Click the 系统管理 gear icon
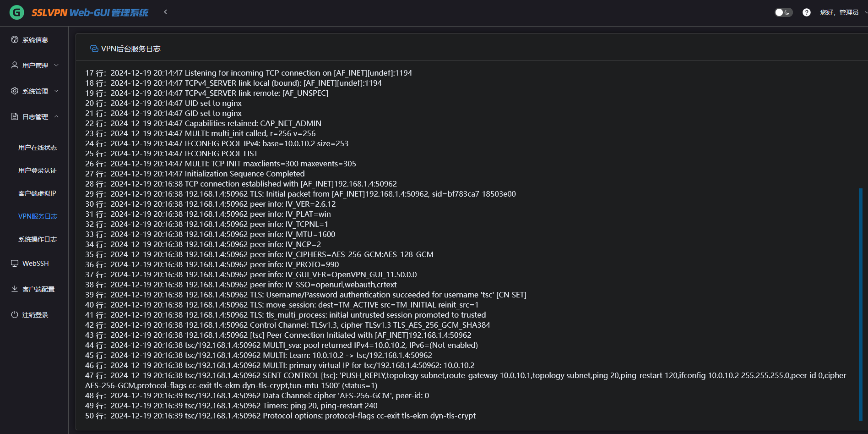The width and height of the screenshot is (868, 434). click(x=15, y=91)
